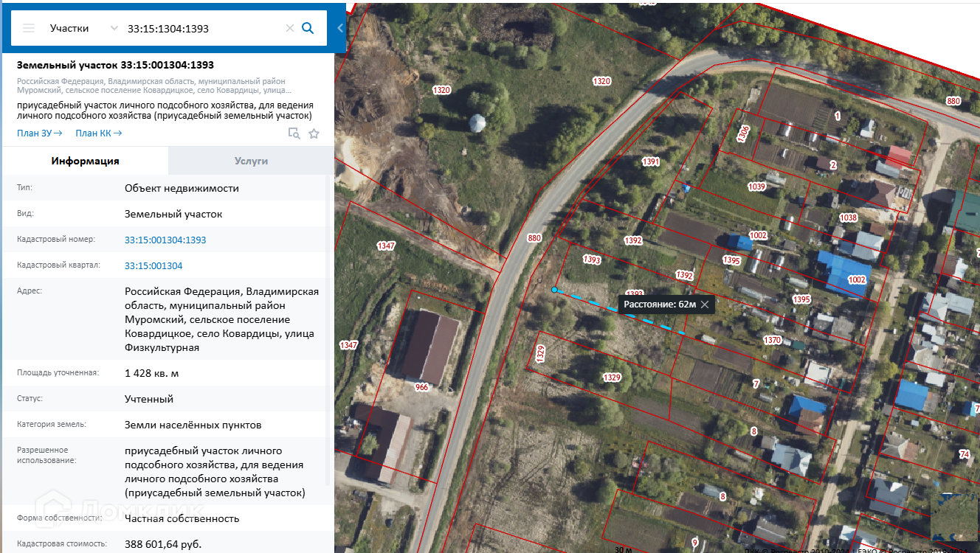This screenshot has height=553, width=980.
Task: Add parcel to favorites with star icon
Action: pos(314,133)
